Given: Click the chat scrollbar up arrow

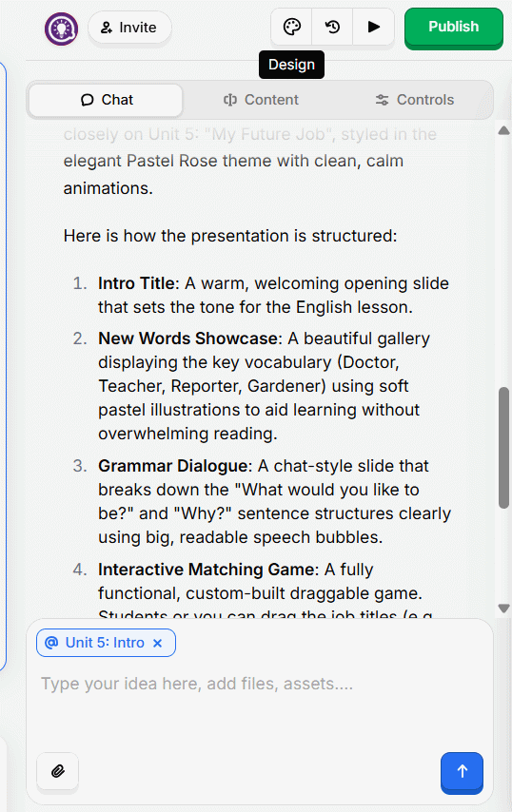Looking at the screenshot, I should click(x=503, y=130).
